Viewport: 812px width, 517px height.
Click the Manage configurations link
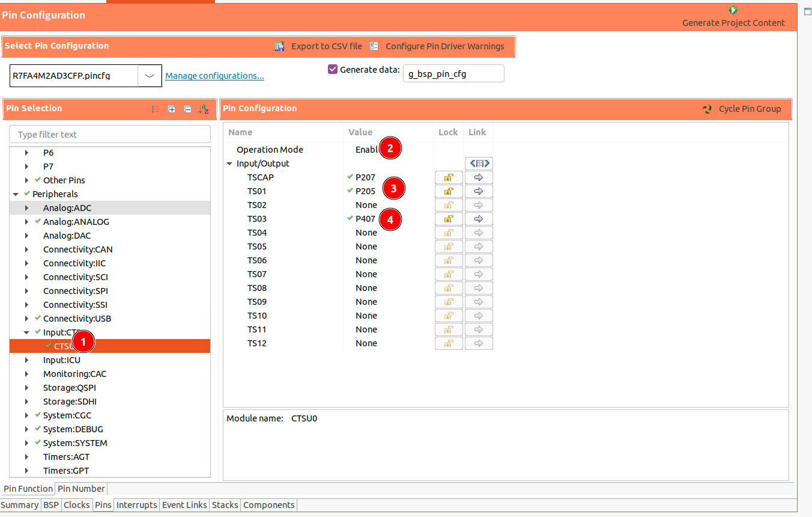coord(214,76)
